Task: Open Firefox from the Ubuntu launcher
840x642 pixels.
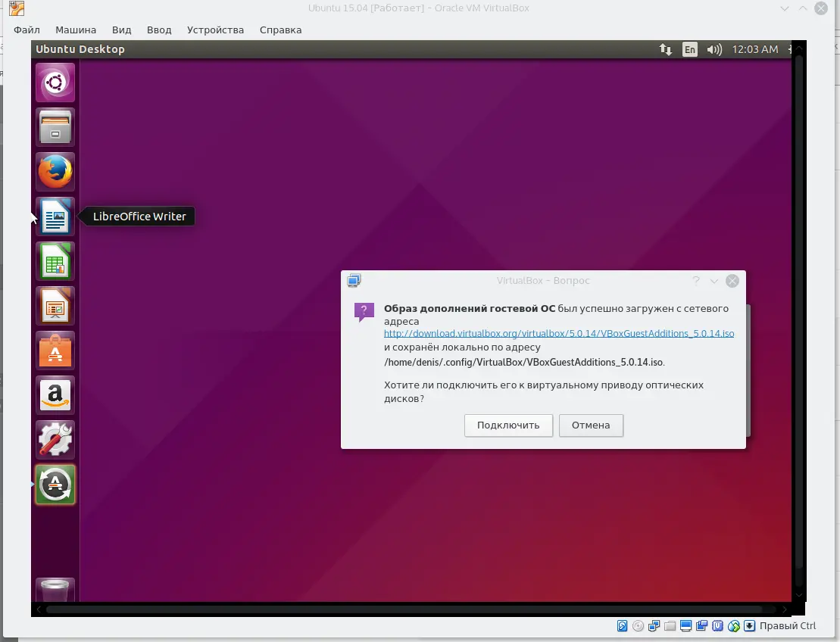Action: (x=55, y=172)
